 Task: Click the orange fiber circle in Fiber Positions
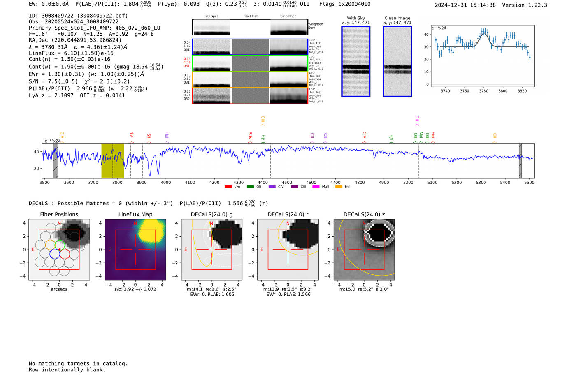(50, 245)
